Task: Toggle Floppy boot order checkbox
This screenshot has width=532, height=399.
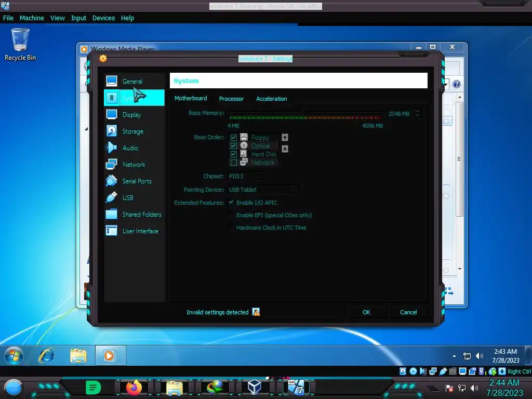Action: click(x=233, y=137)
